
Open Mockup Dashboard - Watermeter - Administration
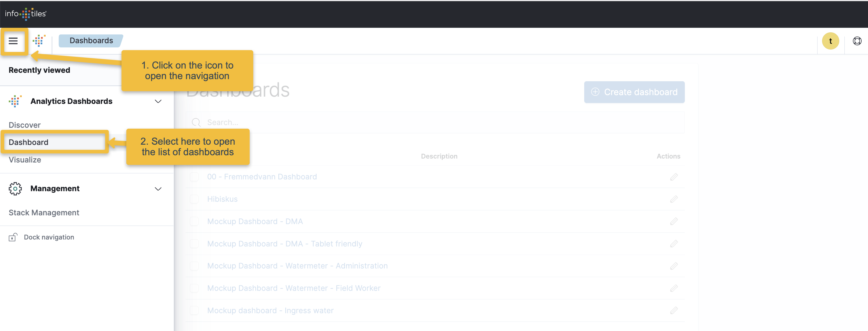[x=297, y=266]
